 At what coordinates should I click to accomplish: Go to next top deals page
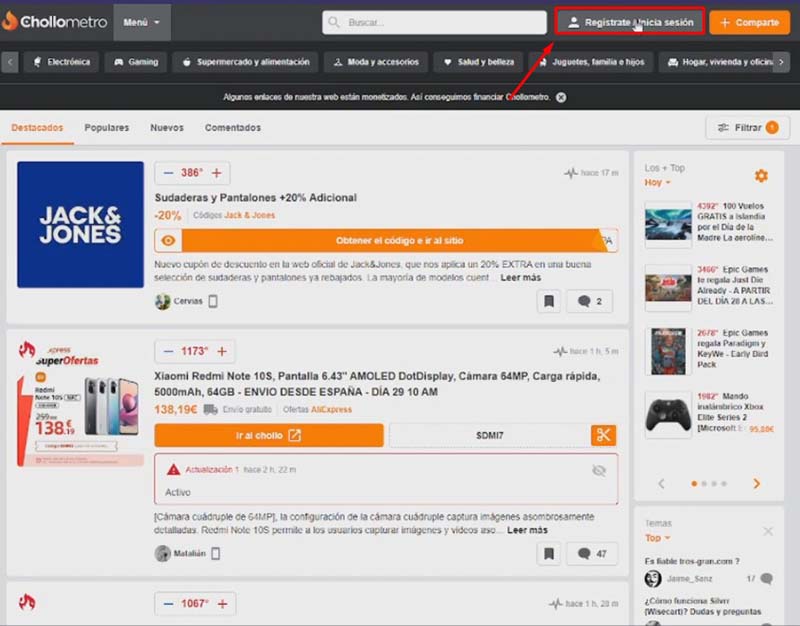[757, 483]
